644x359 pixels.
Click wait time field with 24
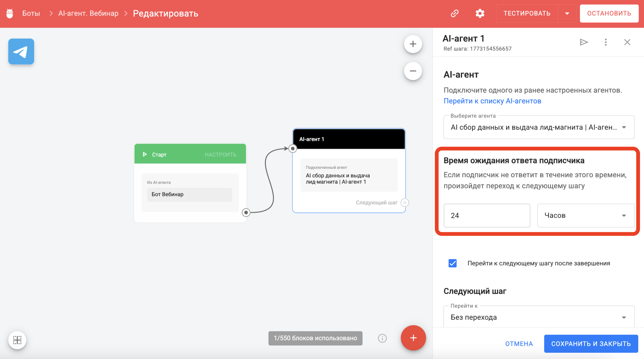pos(487,216)
